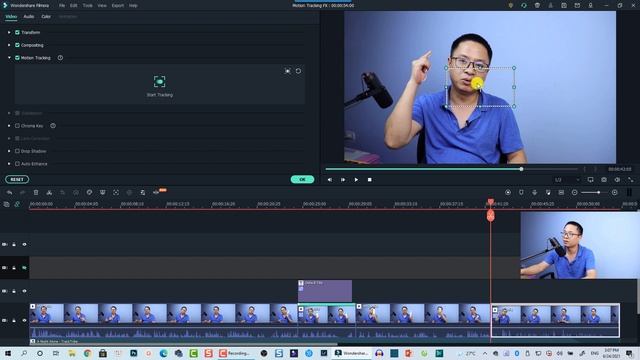Click the add track icon left of ruler
The height and width of the screenshot is (360, 640).
click(x=7, y=204)
